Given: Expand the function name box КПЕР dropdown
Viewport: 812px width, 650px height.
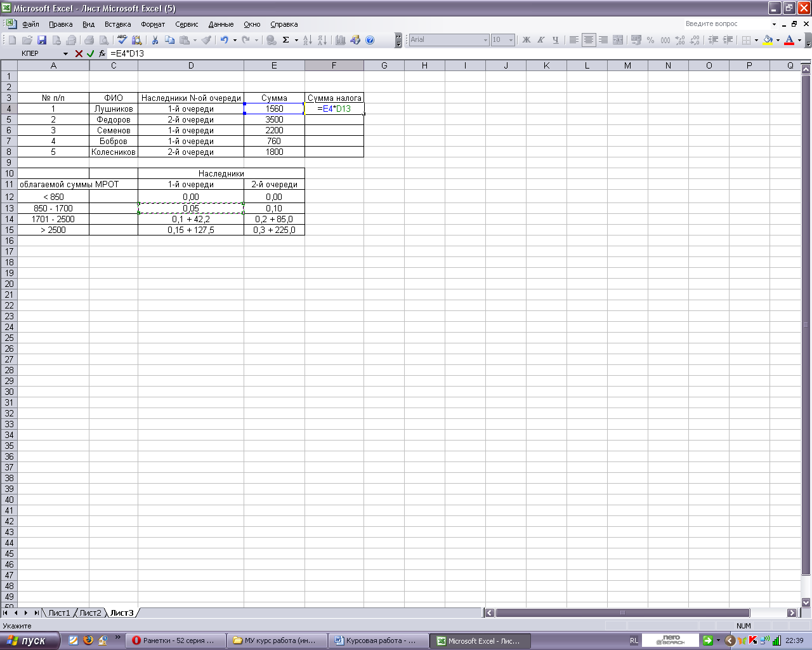Looking at the screenshot, I should (x=65, y=54).
